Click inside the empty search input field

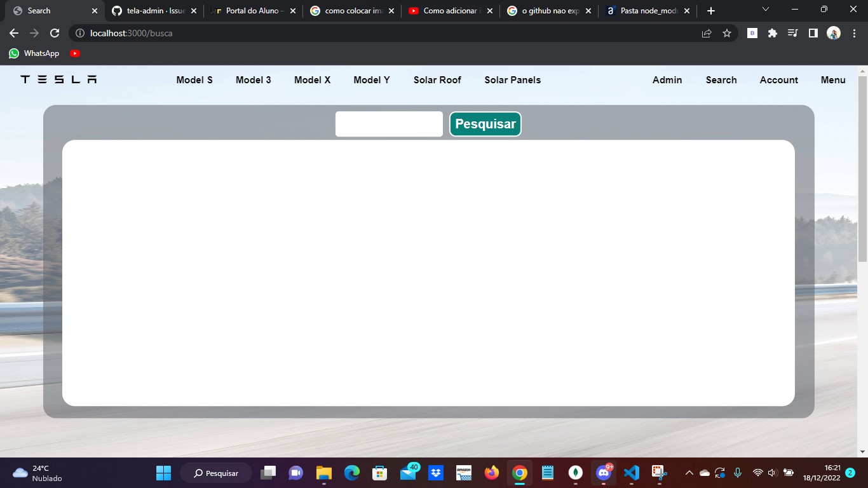coord(389,124)
